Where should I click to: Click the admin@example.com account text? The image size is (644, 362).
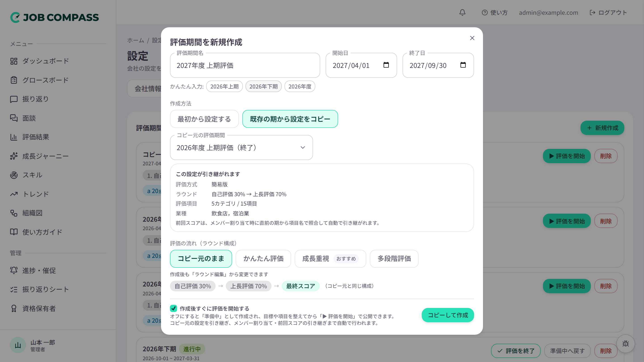(548, 13)
